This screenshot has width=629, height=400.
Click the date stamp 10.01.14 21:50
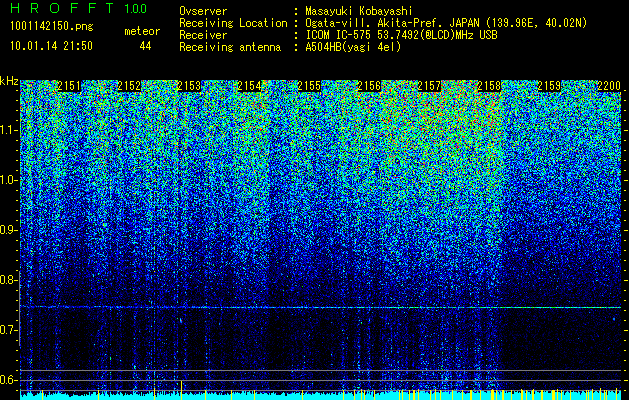pyautogui.click(x=51, y=46)
